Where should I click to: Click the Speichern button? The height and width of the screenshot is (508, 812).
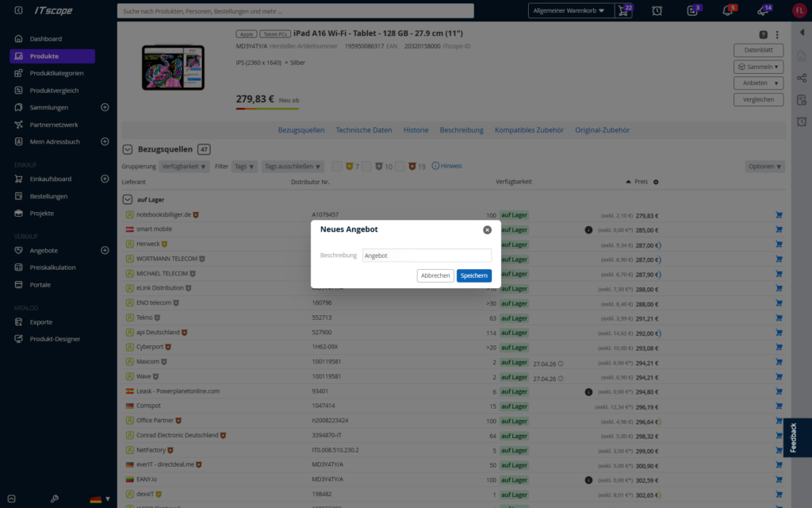point(474,275)
